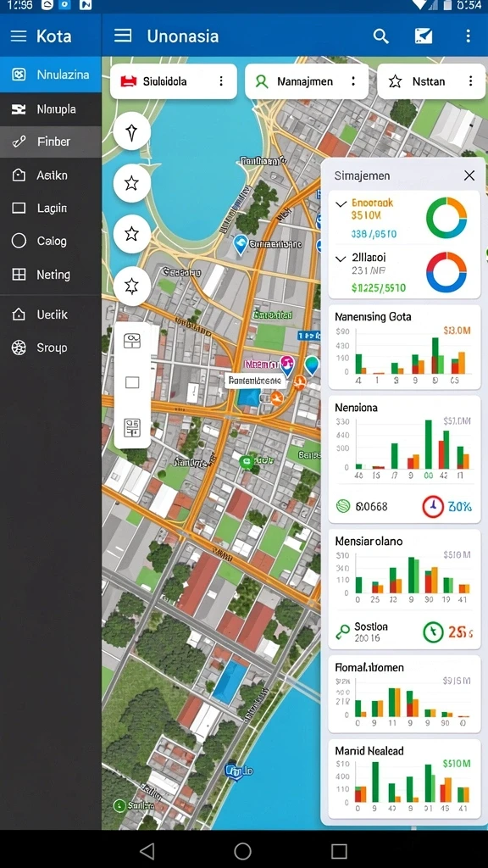Toggle the 2lllaoi checkmark row
Screen dimensions: 488x868
[x=403, y=272]
